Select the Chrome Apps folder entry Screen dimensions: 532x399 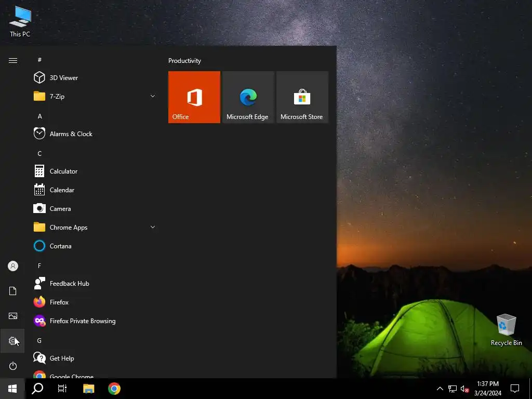95,228
